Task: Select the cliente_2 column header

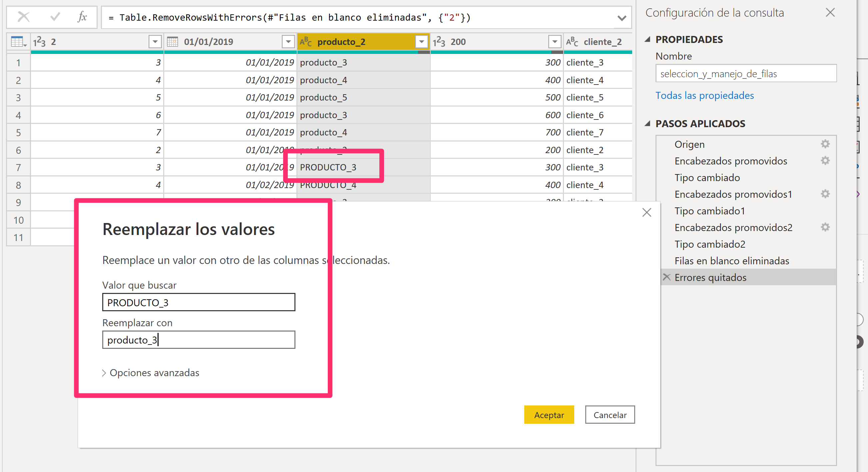Action: point(598,42)
